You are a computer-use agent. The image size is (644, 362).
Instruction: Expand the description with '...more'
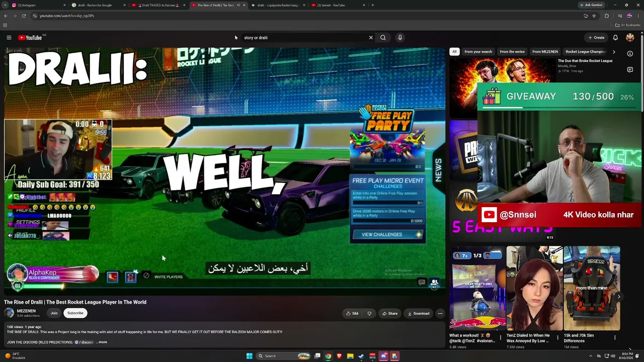(x=102, y=342)
